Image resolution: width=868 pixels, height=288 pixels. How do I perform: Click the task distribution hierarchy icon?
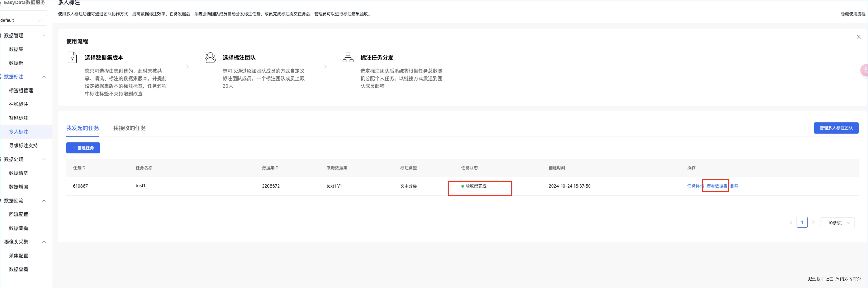(348, 57)
